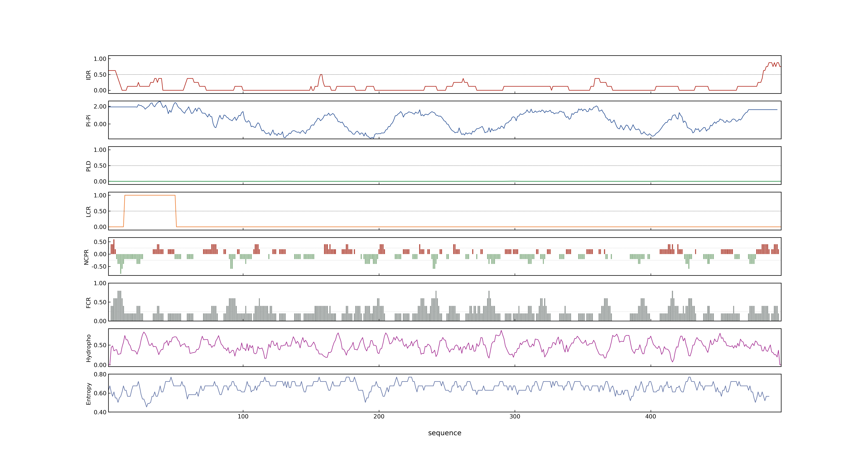Click the x-axis tick label 400

tap(651, 416)
